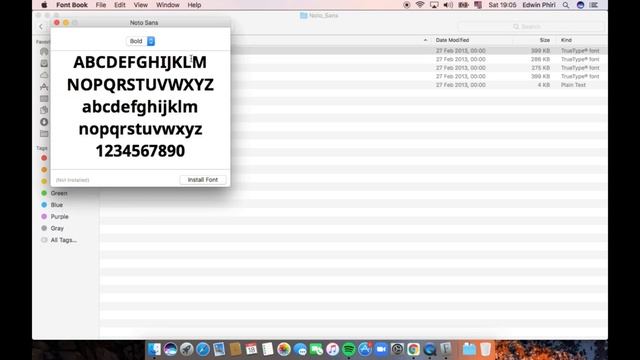Open iTunes from the Dock

pyautogui.click(x=333, y=349)
